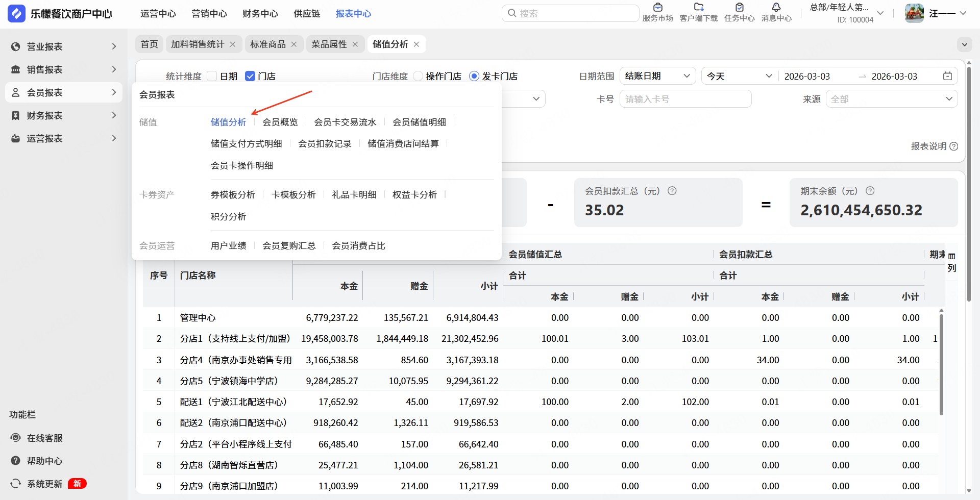Click the calendar icon in date range
Viewport: 980px width, 500px height.
click(947, 76)
